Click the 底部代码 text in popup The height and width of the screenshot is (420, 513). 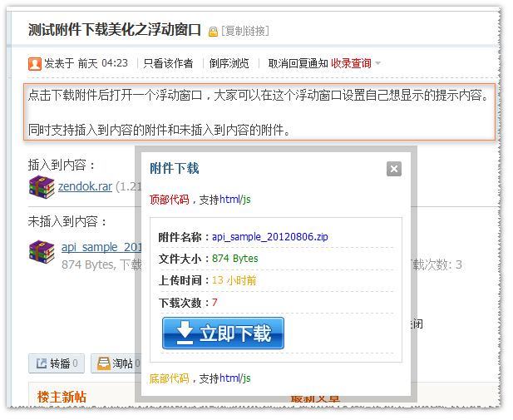tap(169, 378)
